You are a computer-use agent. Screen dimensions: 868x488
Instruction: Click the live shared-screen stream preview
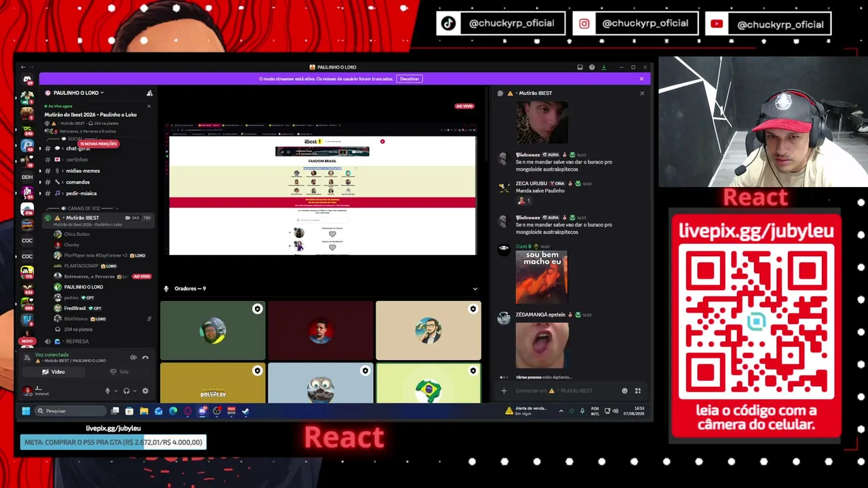pos(323,188)
